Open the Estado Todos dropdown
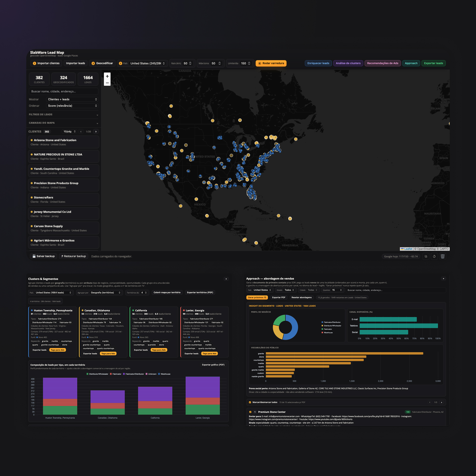Screen dimensions: 476x476 [x=289, y=290]
